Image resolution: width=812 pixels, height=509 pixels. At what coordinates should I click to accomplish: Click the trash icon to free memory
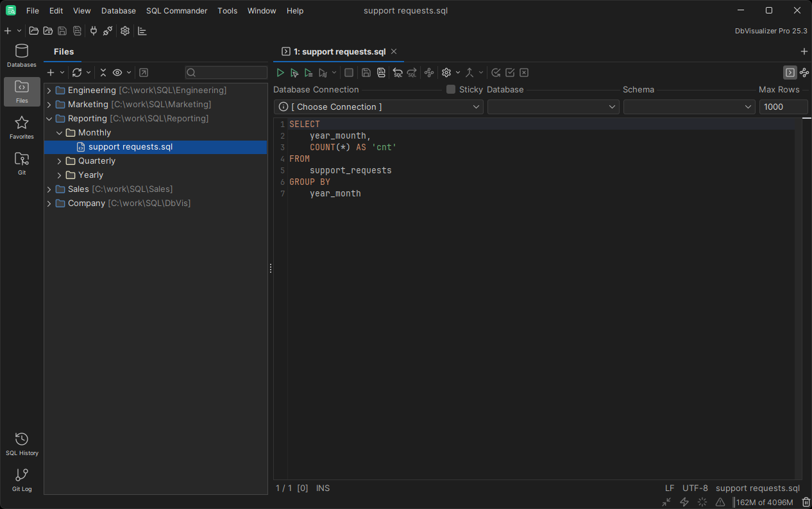(806, 502)
